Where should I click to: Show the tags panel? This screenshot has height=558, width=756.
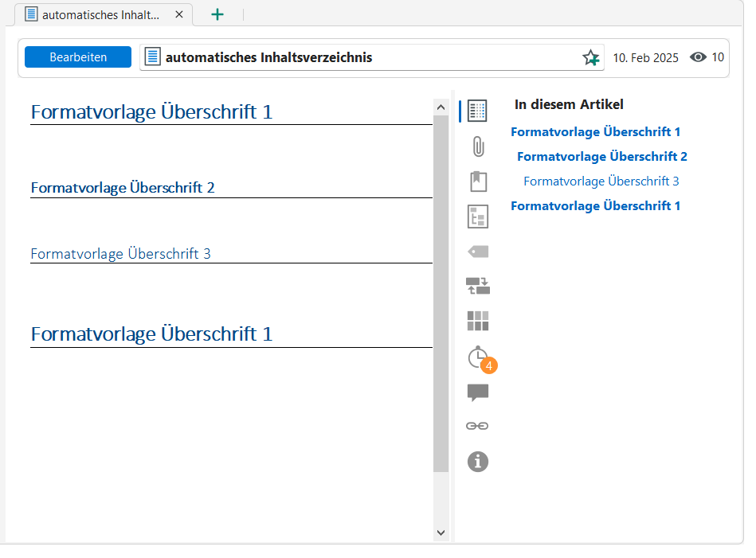click(x=478, y=252)
